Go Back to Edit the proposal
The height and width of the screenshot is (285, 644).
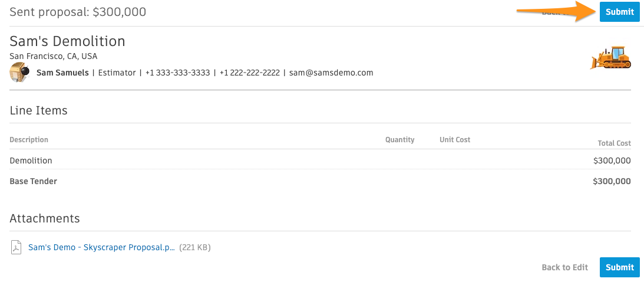pyautogui.click(x=564, y=267)
